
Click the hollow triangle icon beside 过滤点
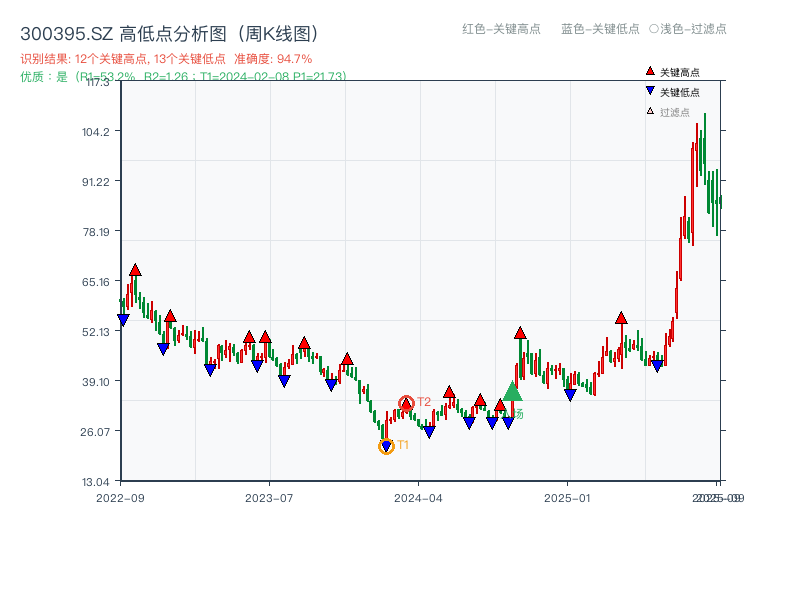coord(650,111)
